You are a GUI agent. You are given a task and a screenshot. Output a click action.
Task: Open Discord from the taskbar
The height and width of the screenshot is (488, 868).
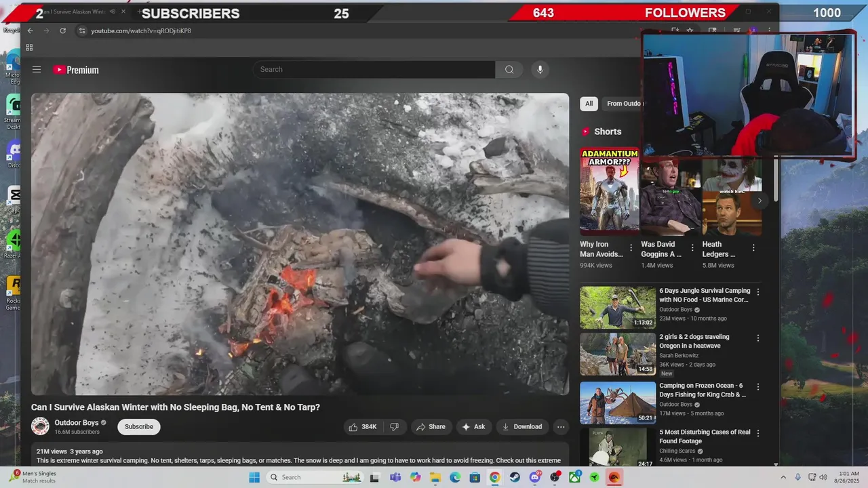point(535,477)
